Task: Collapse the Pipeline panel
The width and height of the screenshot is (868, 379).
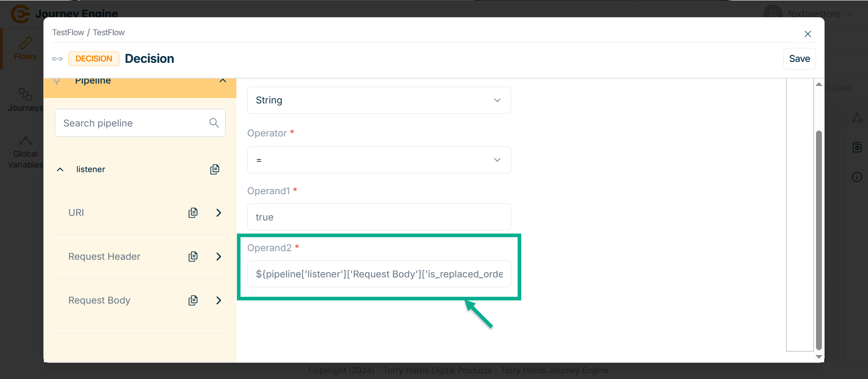Action: coord(222,81)
